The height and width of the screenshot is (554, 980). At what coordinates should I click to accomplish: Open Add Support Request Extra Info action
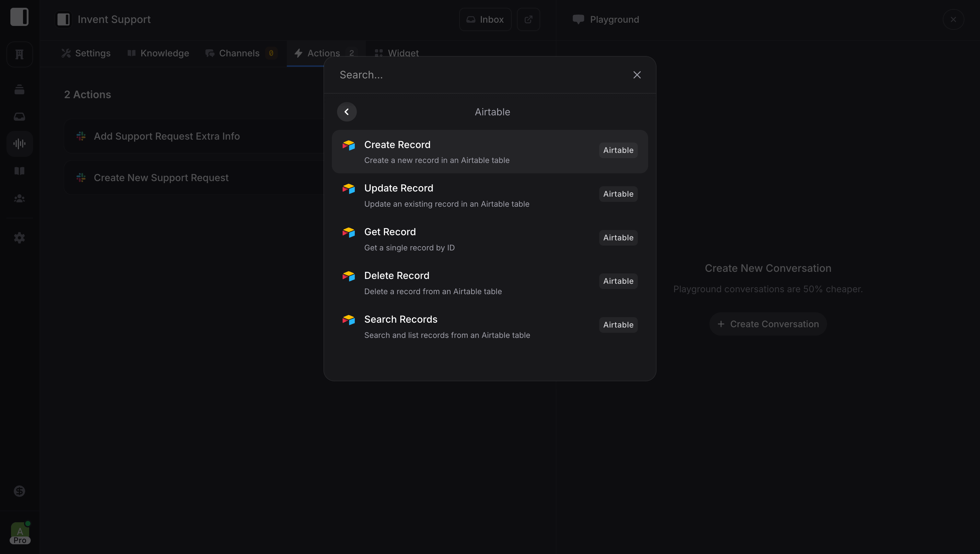coord(194,136)
